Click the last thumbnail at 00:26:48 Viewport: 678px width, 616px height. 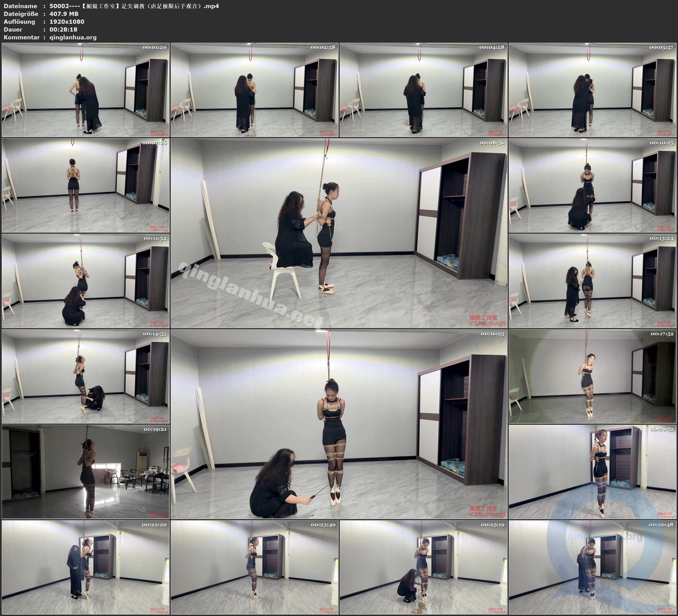pyautogui.click(x=592, y=567)
